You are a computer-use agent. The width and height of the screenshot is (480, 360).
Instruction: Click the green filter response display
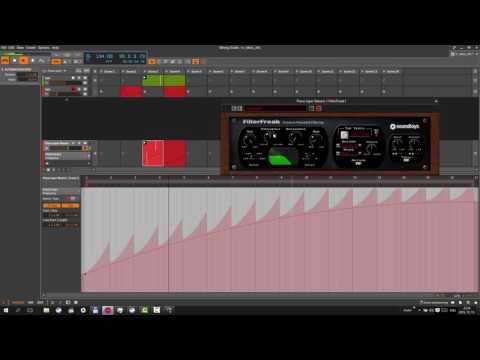(282, 157)
